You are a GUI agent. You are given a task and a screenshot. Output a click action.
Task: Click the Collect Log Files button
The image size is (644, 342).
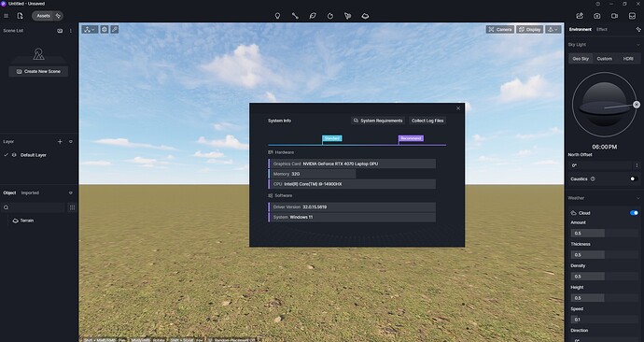click(427, 121)
